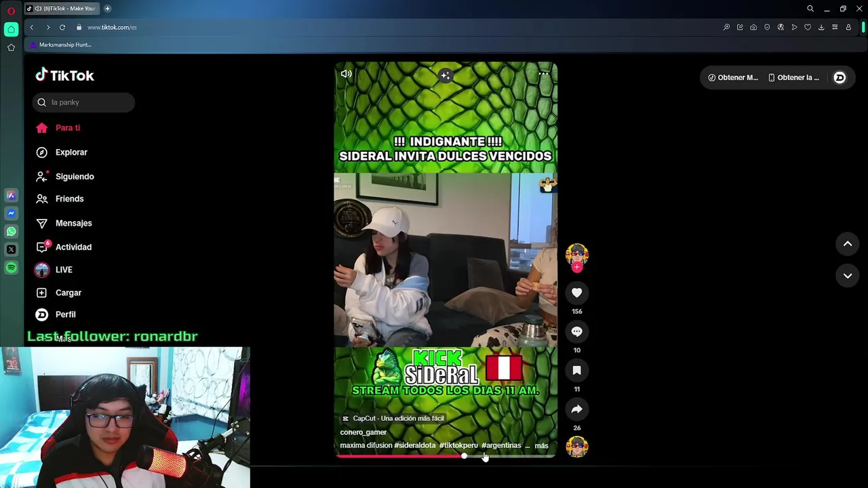Screen dimensions: 868x488
Task: Open a new browser tab
Action: coord(107,9)
